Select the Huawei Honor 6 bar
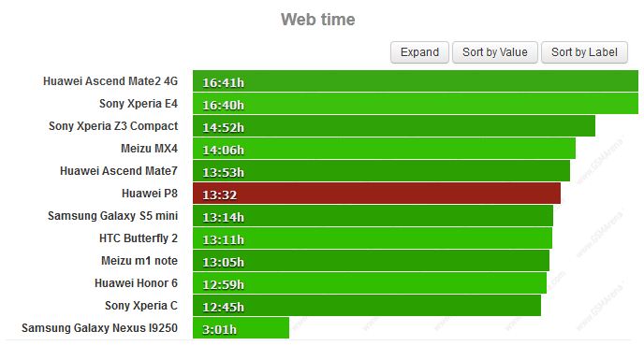644x346 pixels. [370, 283]
